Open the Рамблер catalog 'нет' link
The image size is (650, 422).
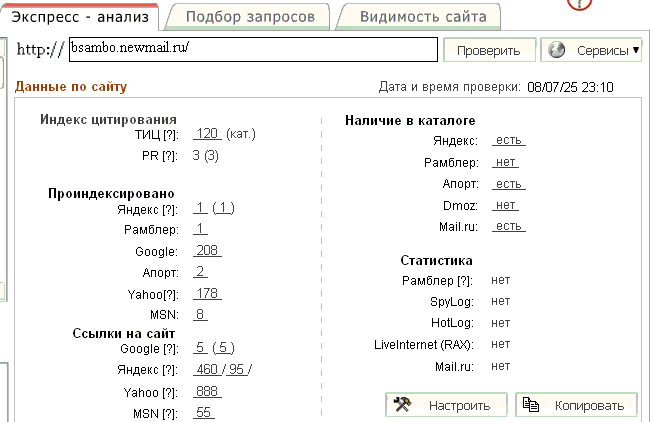pos(505,162)
